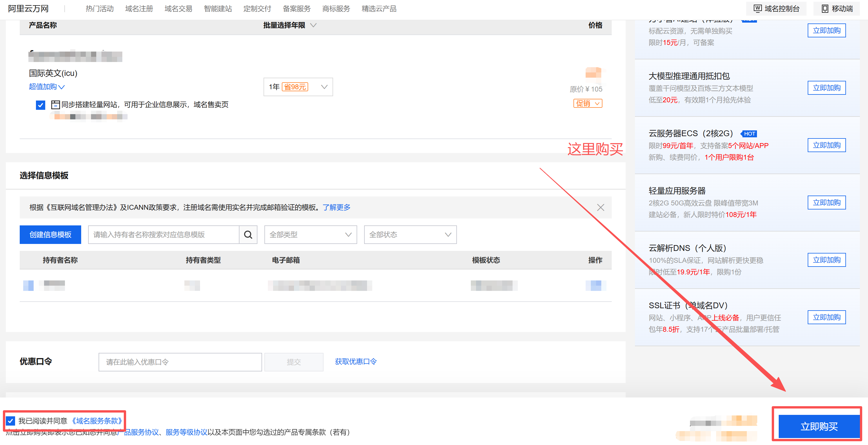868x445 pixels.
Task: Open the 移动端 mobile button
Action: (837, 9)
